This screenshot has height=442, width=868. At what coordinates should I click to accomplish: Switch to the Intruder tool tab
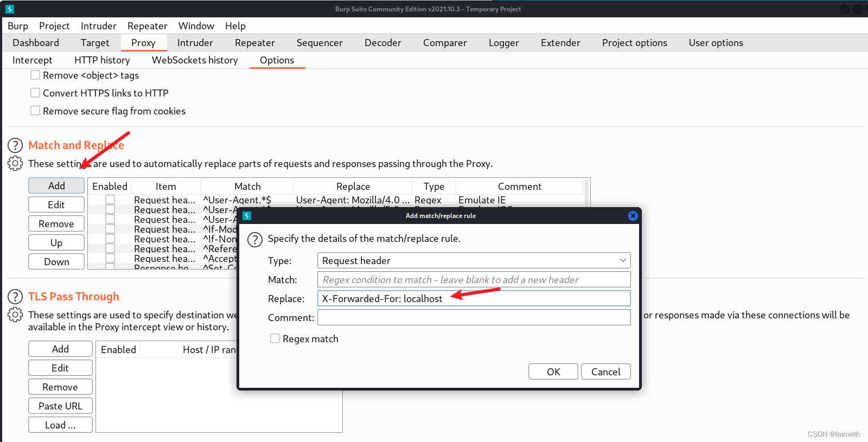[195, 43]
